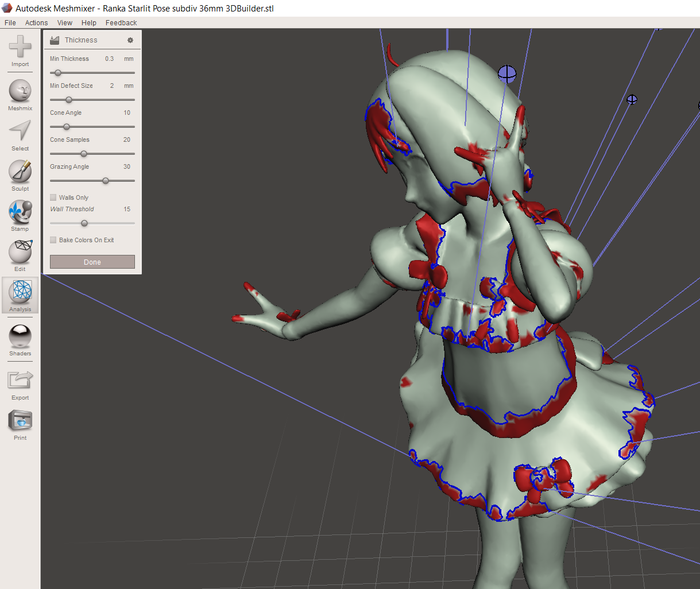
Task: Click the Thickness panel title text
Action: (81, 40)
